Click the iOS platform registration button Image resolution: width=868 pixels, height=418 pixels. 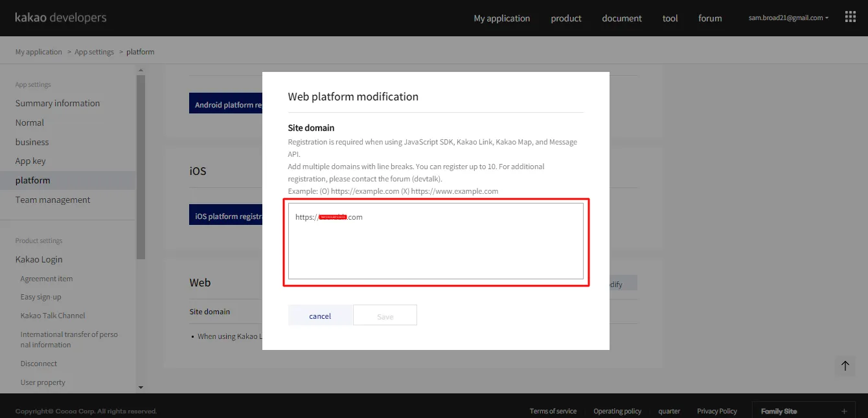click(x=226, y=216)
